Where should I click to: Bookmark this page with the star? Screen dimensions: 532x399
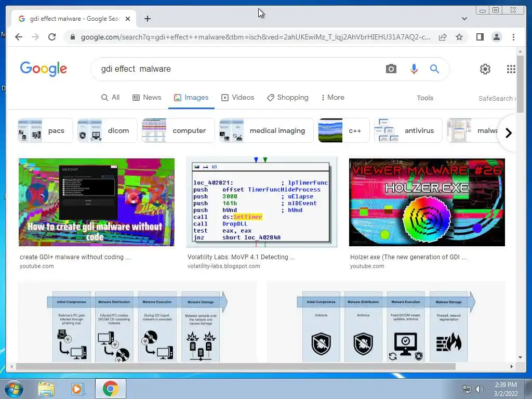[x=459, y=37]
